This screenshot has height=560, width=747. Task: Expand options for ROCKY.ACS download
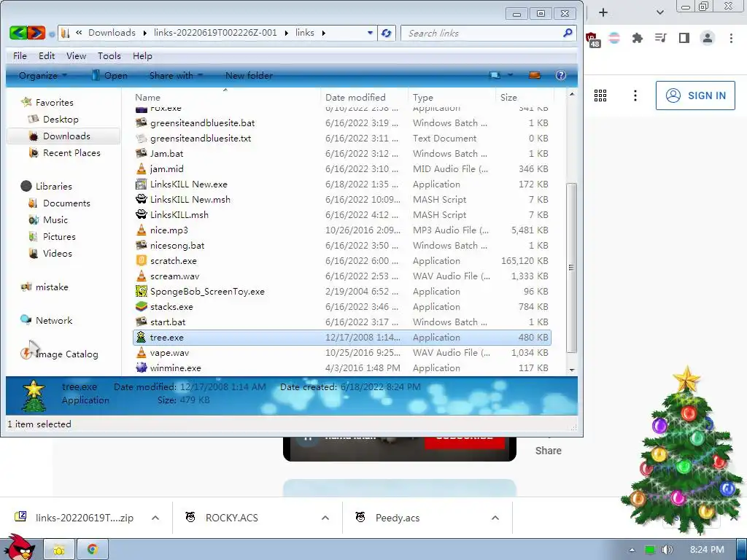pyautogui.click(x=325, y=518)
